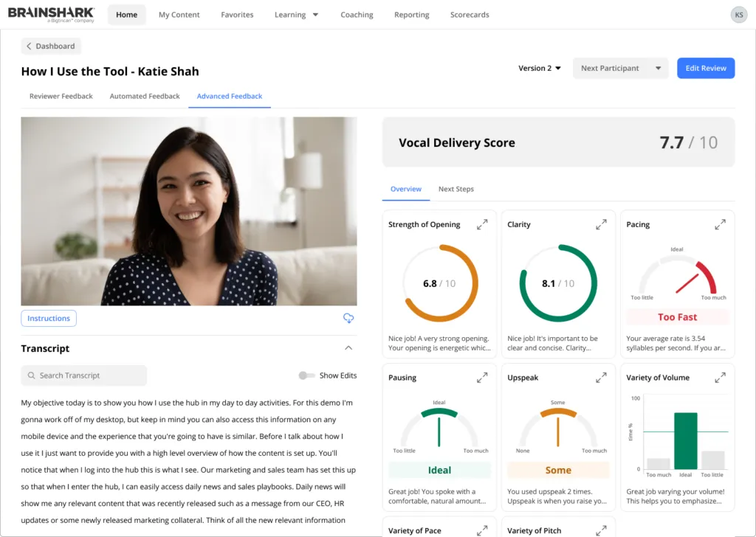Click the Strength of Opening 6.8 gauge

(x=440, y=283)
